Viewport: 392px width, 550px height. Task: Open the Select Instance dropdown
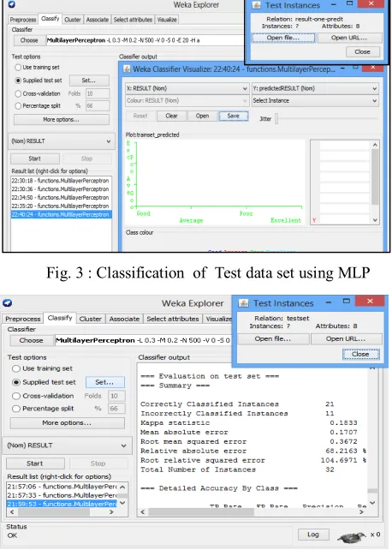pos(315,101)
